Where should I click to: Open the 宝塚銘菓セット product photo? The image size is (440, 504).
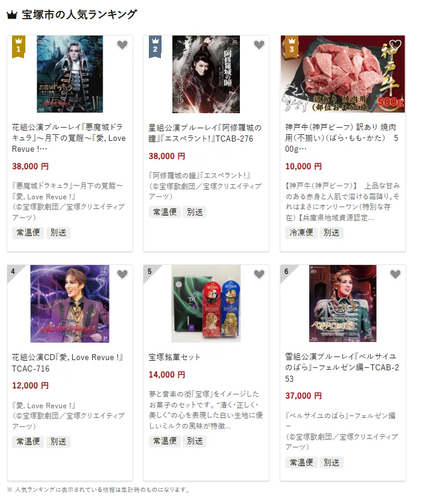click(206, 303)
